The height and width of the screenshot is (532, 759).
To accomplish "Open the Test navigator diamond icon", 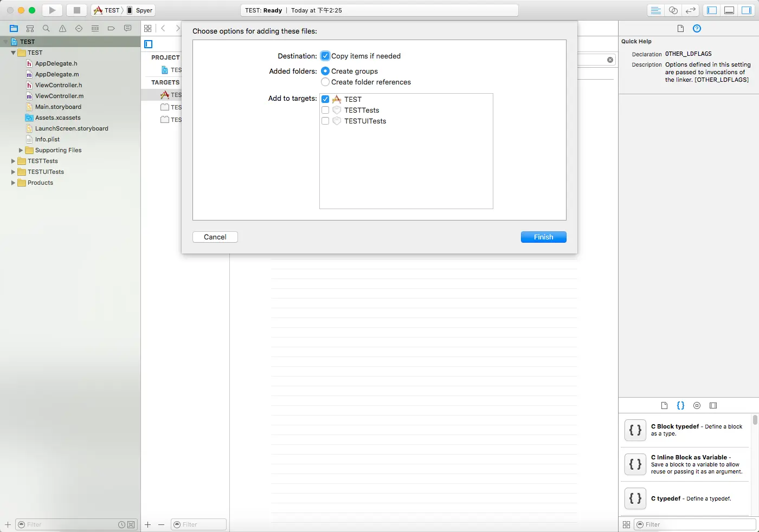I will click(x=79, y=28).
